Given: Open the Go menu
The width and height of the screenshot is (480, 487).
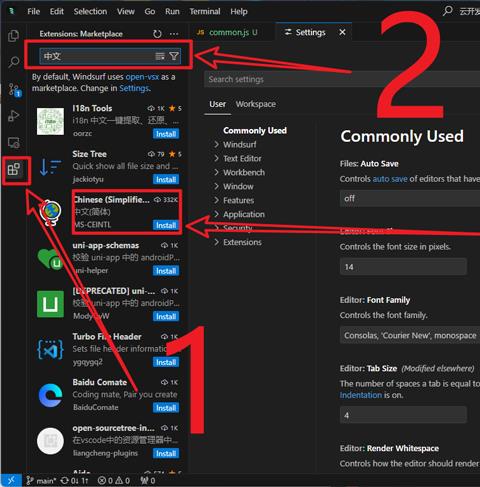Looking at the screenshot, I should pos(150,11).
